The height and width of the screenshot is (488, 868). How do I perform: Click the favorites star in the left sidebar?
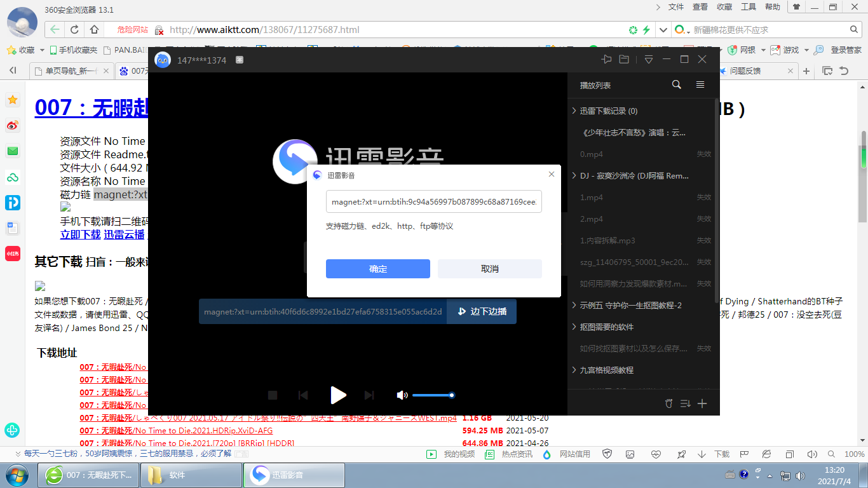tap(12, 100)
